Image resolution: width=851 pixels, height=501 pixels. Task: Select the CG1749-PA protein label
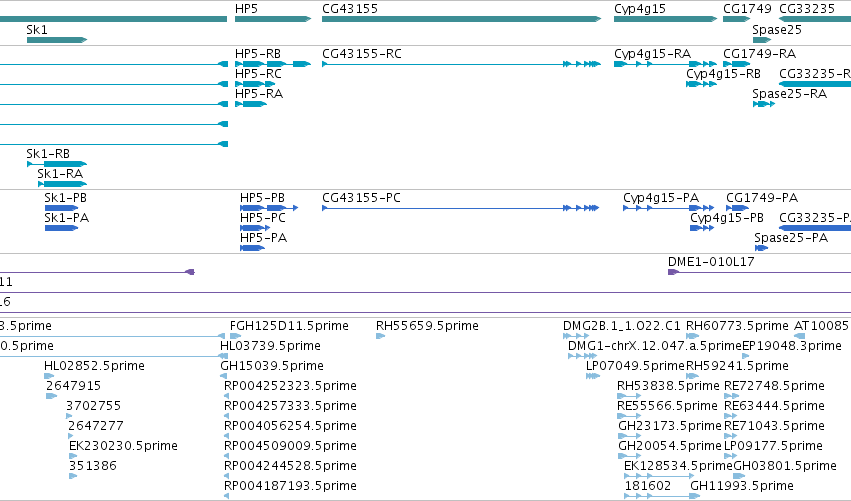tap(762, 198)
